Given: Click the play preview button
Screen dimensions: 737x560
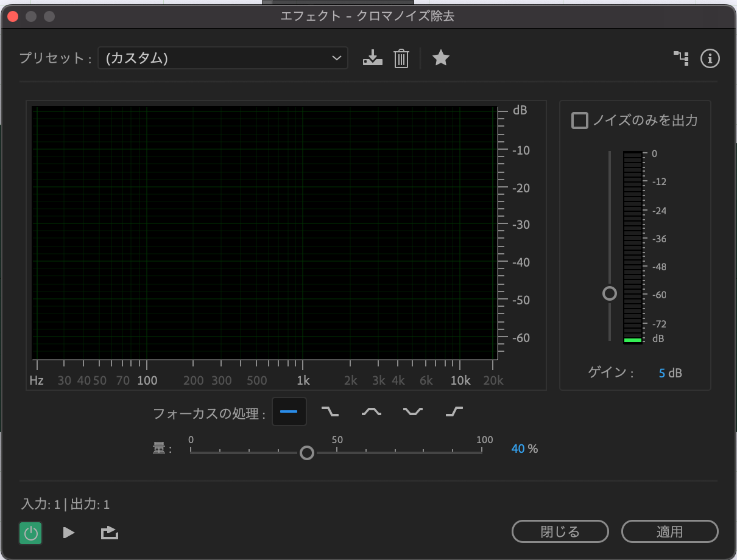Looking at the screenshot, I should (x=69, y=533).
